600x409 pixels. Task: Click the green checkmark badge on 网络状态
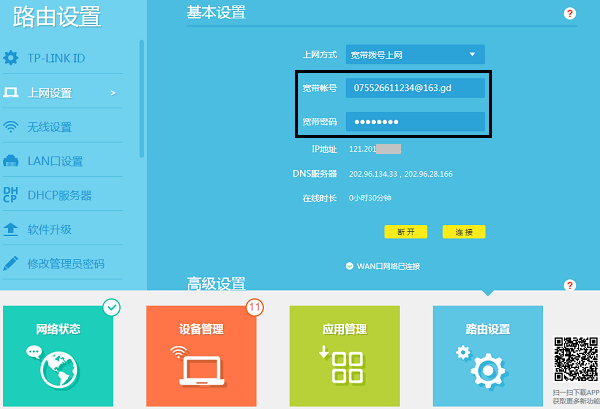point(112,307)
